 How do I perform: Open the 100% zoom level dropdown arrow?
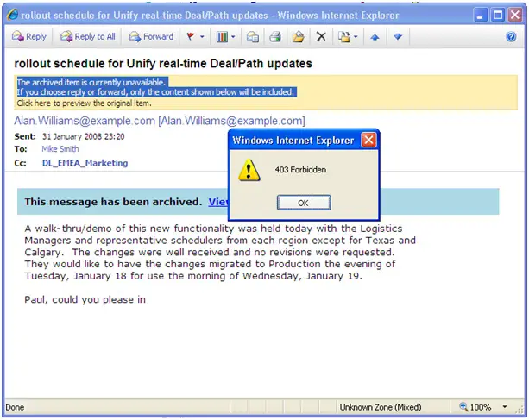pyautogui.click(x=505, y=407)
